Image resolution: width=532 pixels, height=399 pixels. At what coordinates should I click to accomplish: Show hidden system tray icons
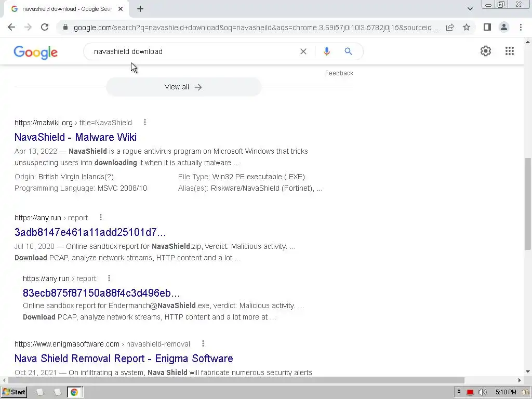pyautogui.click(x=459, y=392)
